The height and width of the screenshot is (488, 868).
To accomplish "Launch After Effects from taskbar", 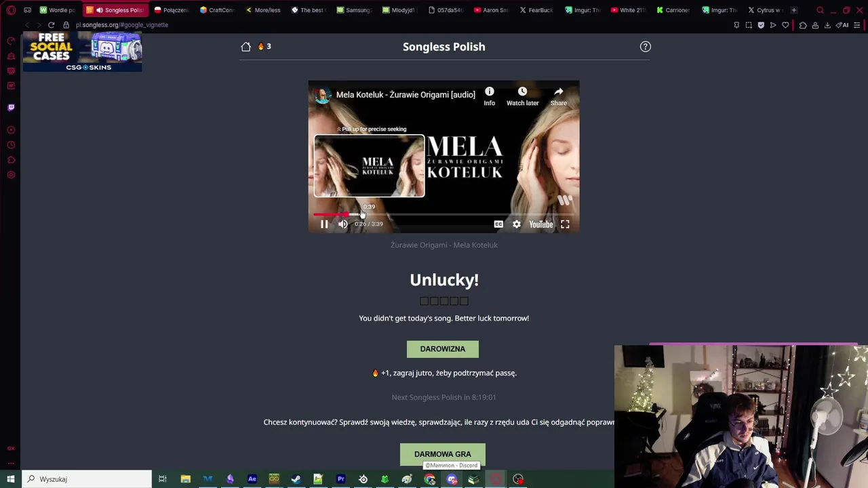I will click(252, 479).
